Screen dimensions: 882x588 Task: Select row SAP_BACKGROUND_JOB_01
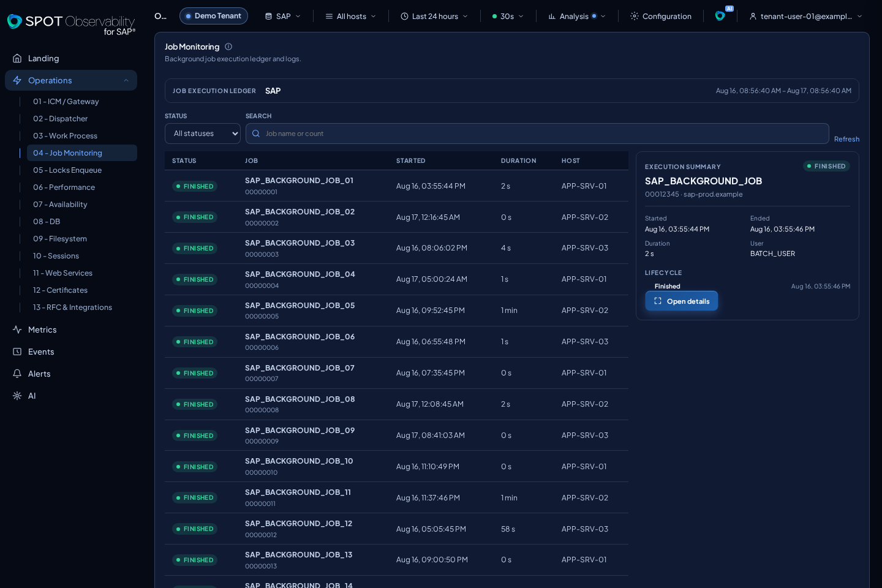[396, 186]
